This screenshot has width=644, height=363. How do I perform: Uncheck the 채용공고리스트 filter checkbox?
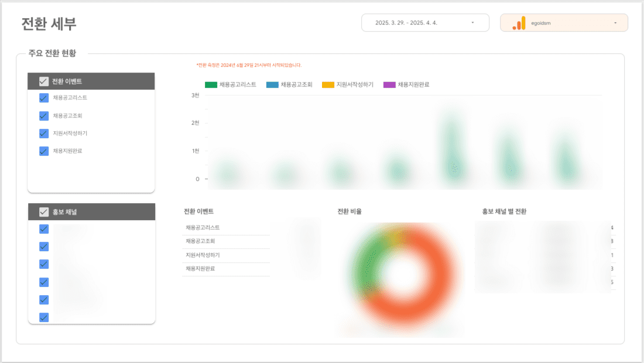pyautogui.click(x=44, y=98)
